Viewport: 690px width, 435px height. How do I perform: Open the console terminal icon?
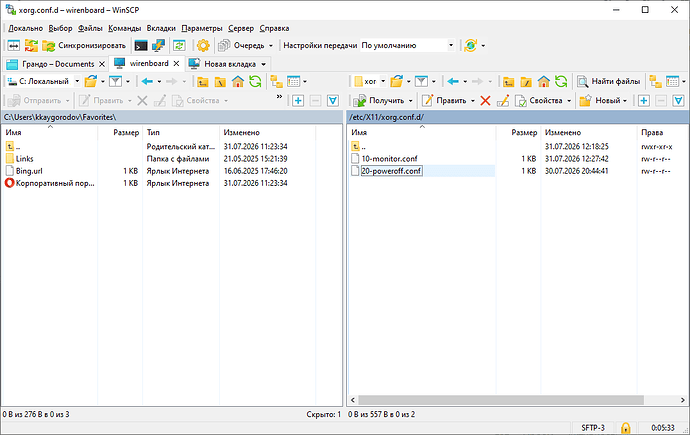(141, 45)
